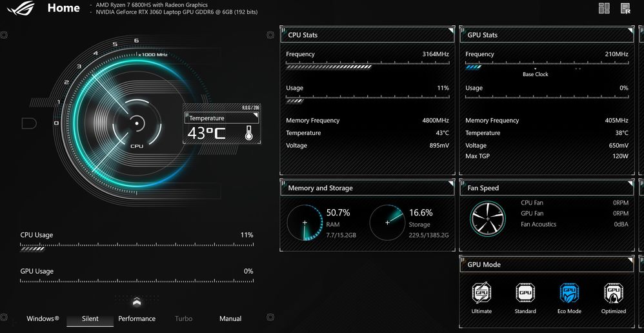Click corner triangle of Temperature widget
Screen dimensions: 644x333
coord(256,116)
